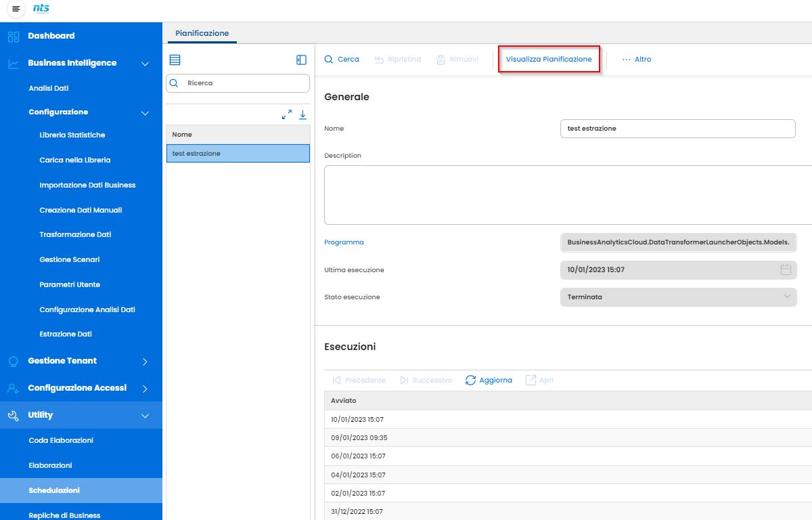Click the download export icon in list
The image size is (812, 520).
click(303, 114)
